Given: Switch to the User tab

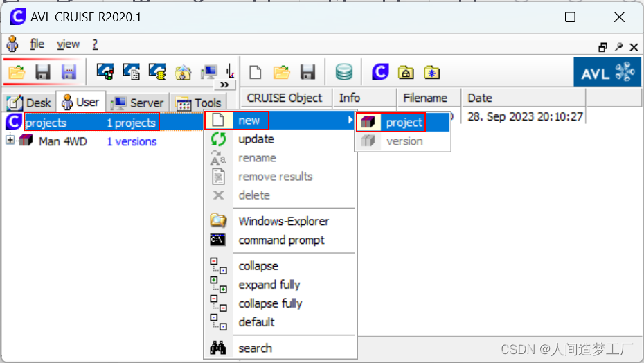Looking at the screenshot, I should point(80,102).
